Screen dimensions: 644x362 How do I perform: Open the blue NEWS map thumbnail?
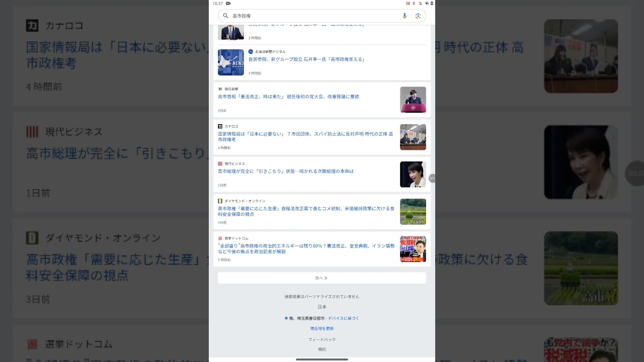(231, 62)
